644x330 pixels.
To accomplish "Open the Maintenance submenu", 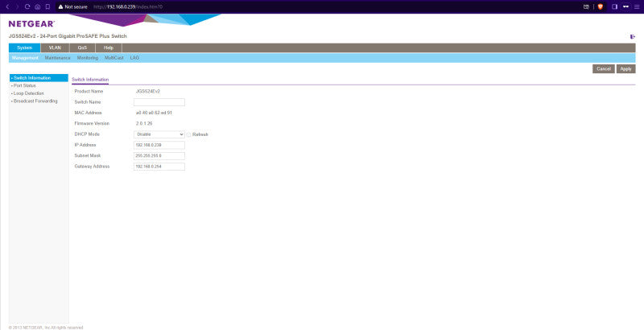I will click(x=57, y=58).
